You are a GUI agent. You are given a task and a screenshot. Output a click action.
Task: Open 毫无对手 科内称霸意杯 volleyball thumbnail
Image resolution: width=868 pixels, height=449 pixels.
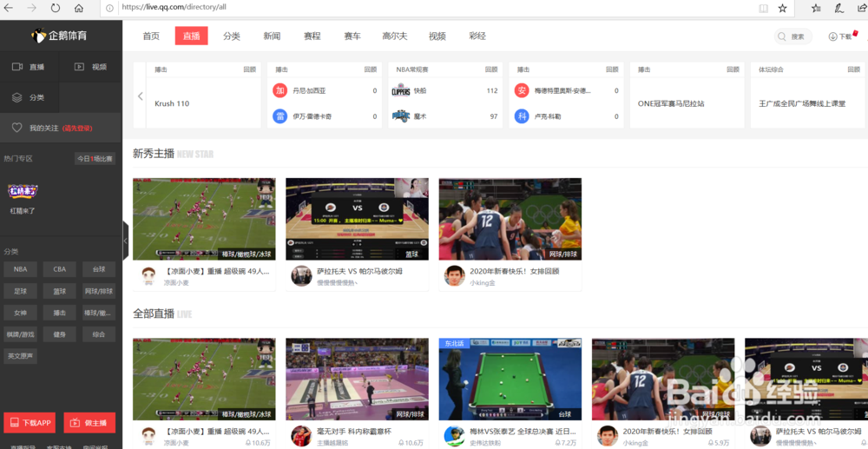(357, 380)
